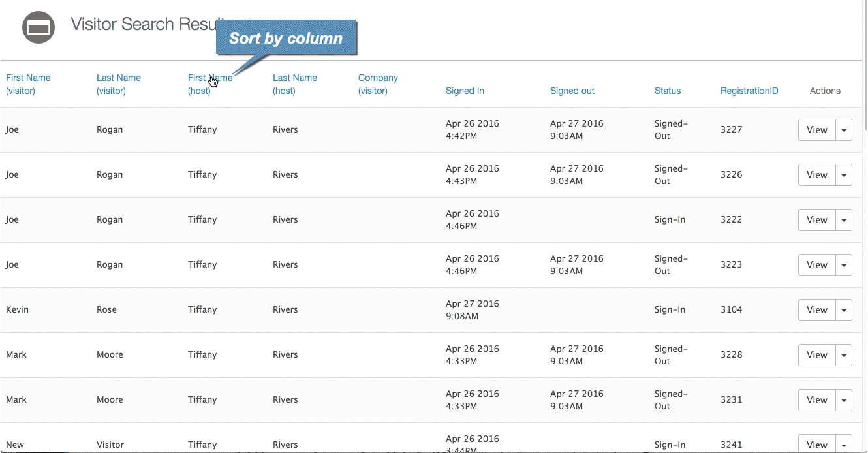Viewport: 868px width, 453px height.
Task: Click View button for registration 3222
Action: tap(816, 220)
